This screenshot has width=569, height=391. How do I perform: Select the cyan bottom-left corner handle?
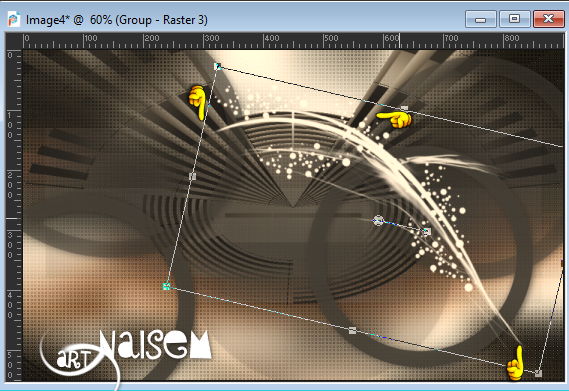166,286
